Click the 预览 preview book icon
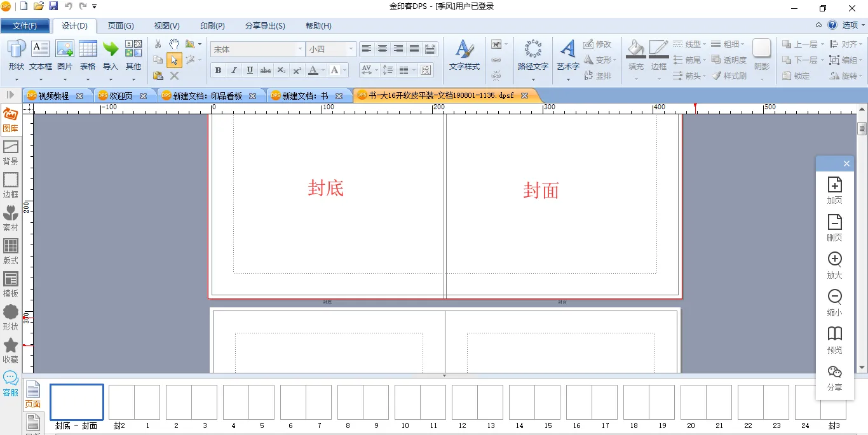This screenshot has height=435, width=868. coord(834,340)
